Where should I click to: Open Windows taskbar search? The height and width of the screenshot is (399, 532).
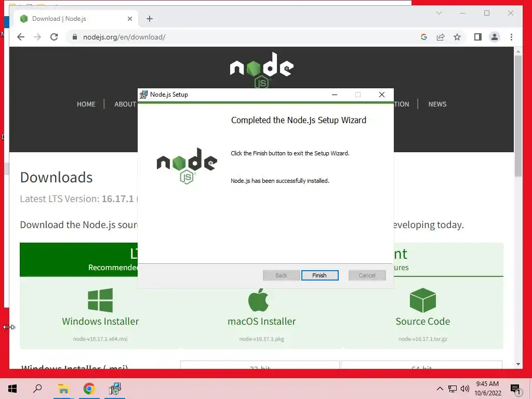(x=37, y=389)
